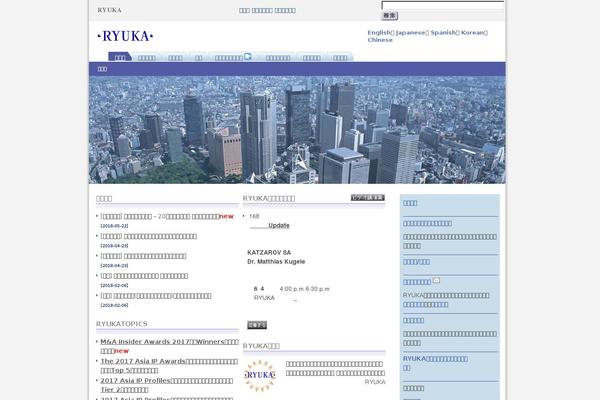
Task: Open the 2017 Asia IP Profiles Tier 2 topic
Action: [x=166, y=385]
